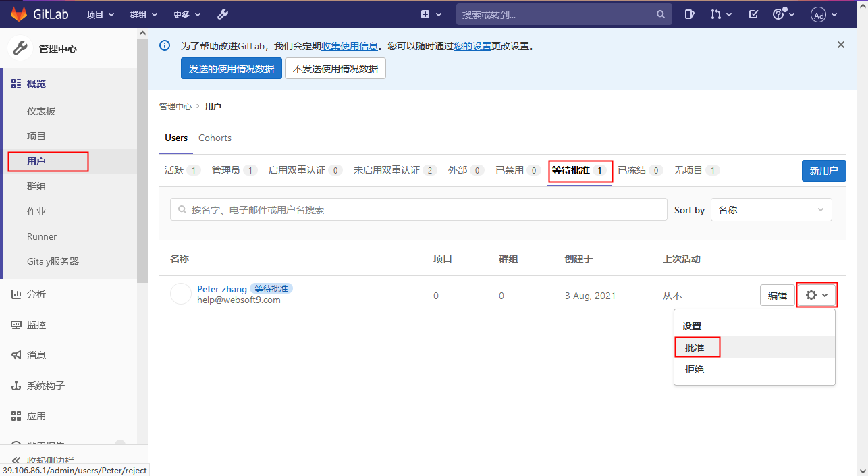Expand the 项目 navigation dropdown

pyautogui.click(x=101, y=14)
